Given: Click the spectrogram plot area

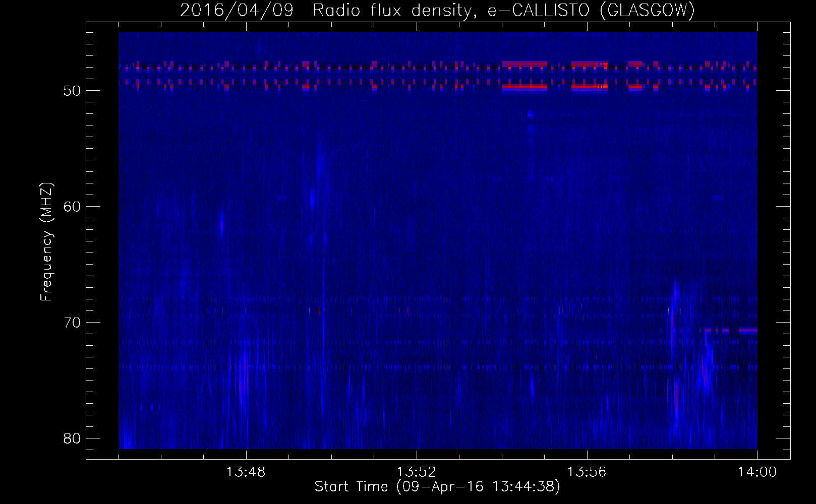Looking at the screenshot, I should [x=438, y=240].
